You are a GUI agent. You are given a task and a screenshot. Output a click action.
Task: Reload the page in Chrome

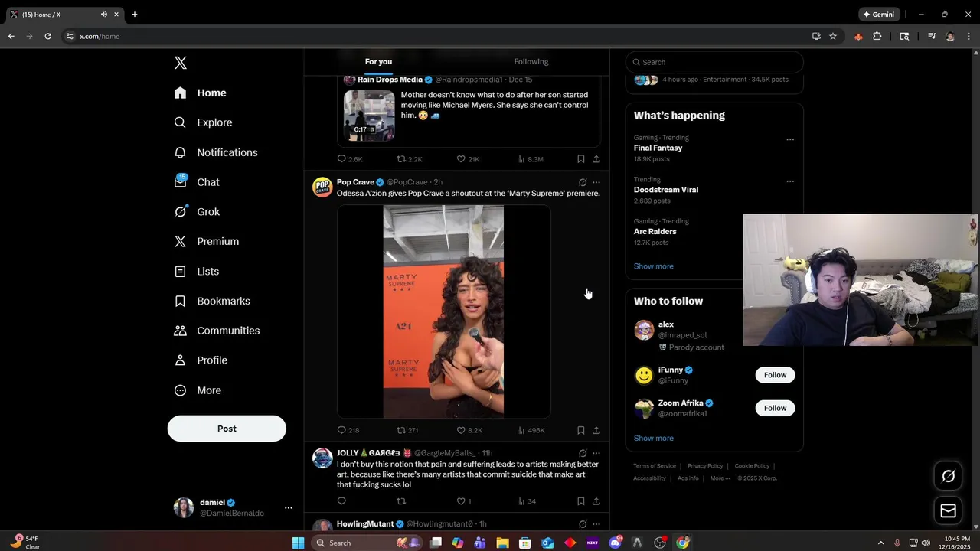[x=47, y=36]
